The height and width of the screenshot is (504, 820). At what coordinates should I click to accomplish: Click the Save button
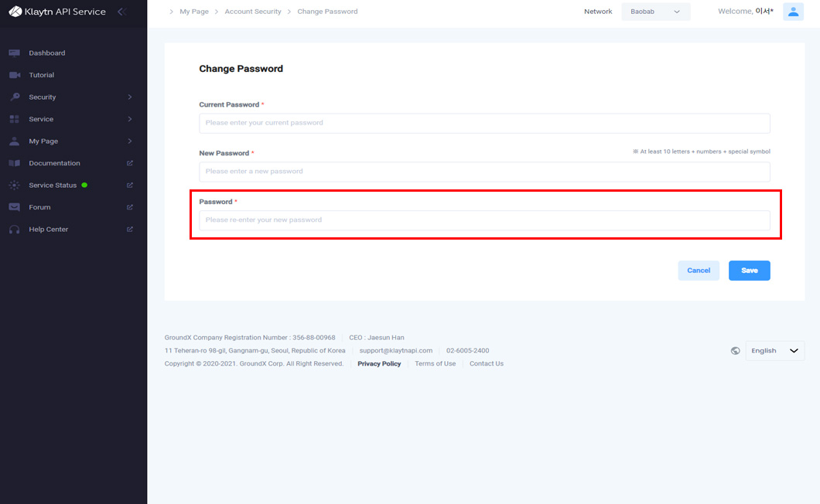(749, 271)
